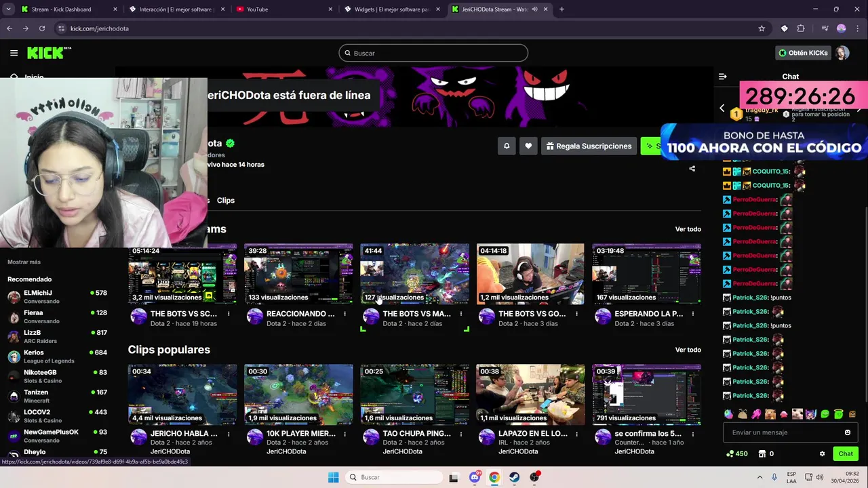Click the green KICK logo

(49, 53)
